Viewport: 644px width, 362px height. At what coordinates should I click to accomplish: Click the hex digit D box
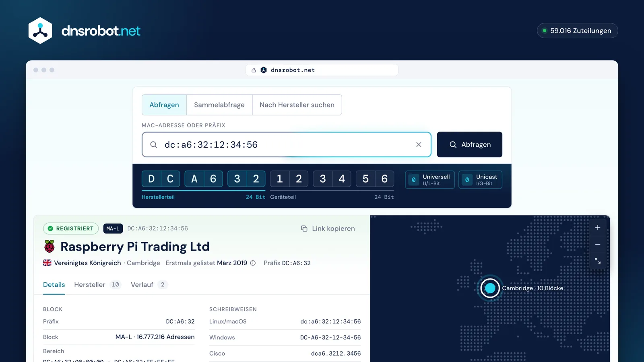(151, 179)
